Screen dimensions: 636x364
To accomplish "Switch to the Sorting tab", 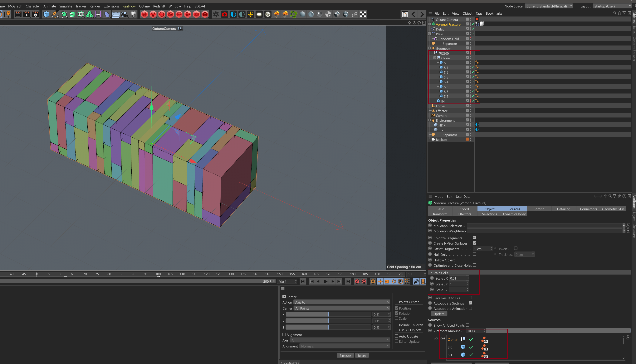I will 539,209.
